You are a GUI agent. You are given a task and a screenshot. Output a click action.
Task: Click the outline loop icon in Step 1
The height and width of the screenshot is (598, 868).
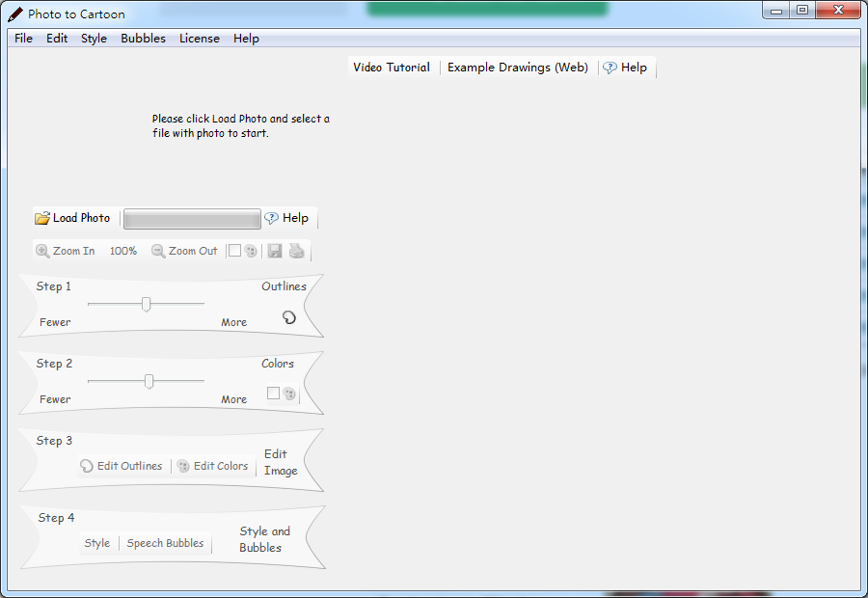(x=289, y=317)
